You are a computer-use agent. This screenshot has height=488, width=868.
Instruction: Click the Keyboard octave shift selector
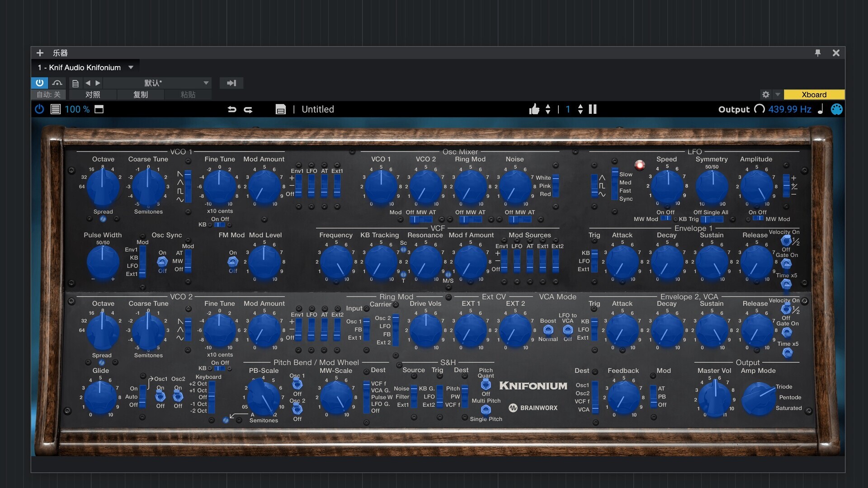212,398
